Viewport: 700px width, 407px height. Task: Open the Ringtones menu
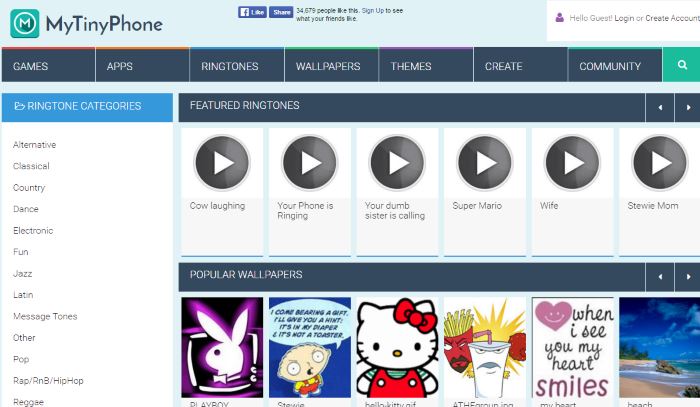pyautogui.click(x=237, y=65)
